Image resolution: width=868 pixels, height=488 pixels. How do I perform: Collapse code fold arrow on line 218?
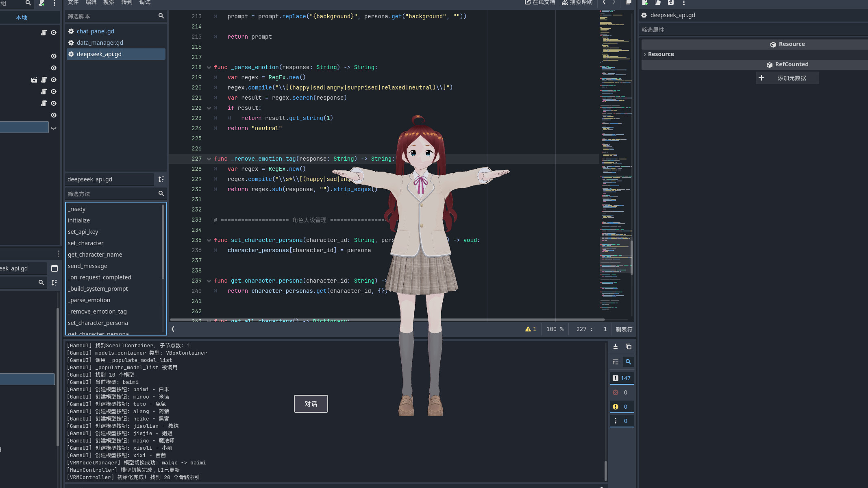tap(209, 67)
